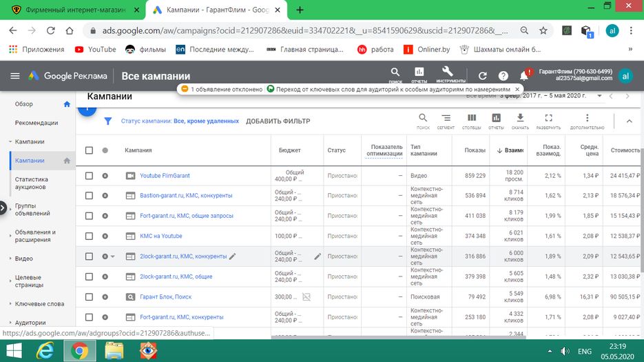Open the Help question mark icon
644x362 pixels.
click(503, 76)
